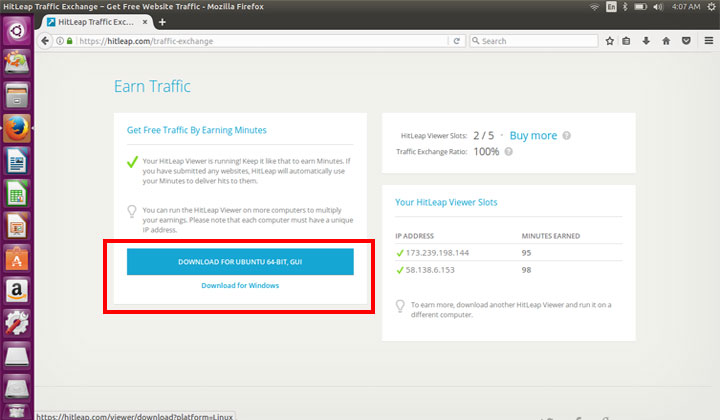Click the Firefox icon in the launcher

(17, 128)
